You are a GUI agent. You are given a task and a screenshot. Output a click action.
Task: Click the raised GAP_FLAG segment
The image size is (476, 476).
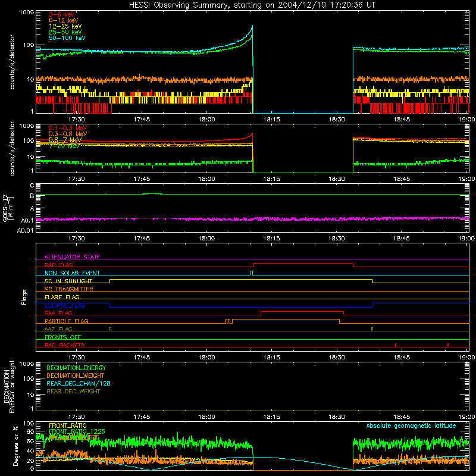coord(303,263)
